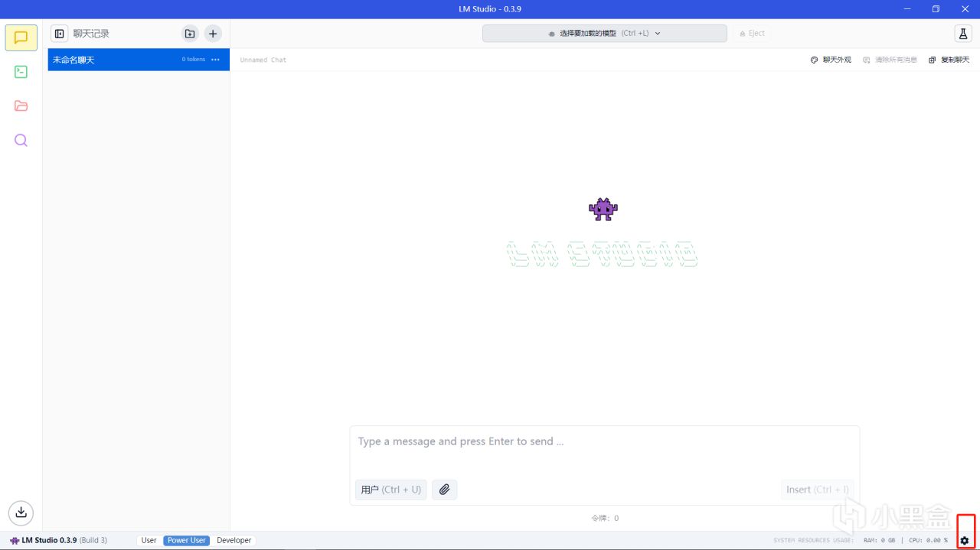
Task: Click the RAM usage status indicator
Action: tap(879, 540)
